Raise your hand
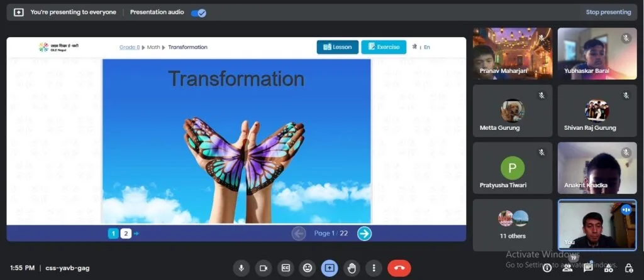 point(352,268)
